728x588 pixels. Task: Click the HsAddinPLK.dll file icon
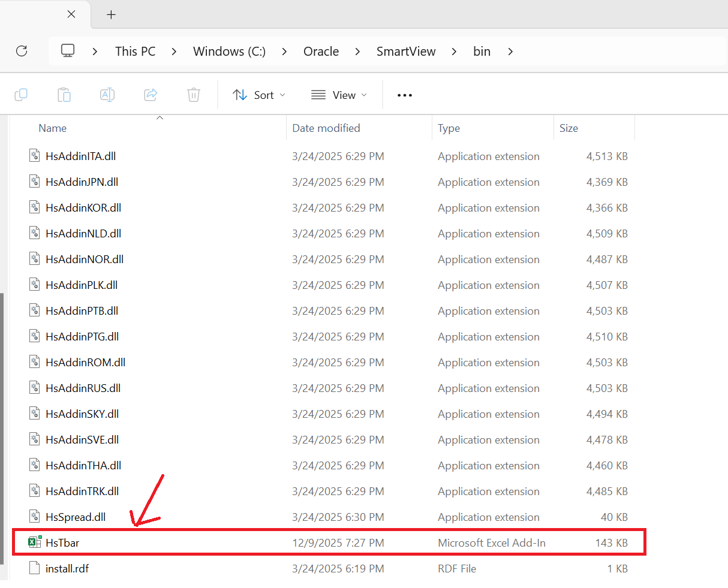click(35, 285)
